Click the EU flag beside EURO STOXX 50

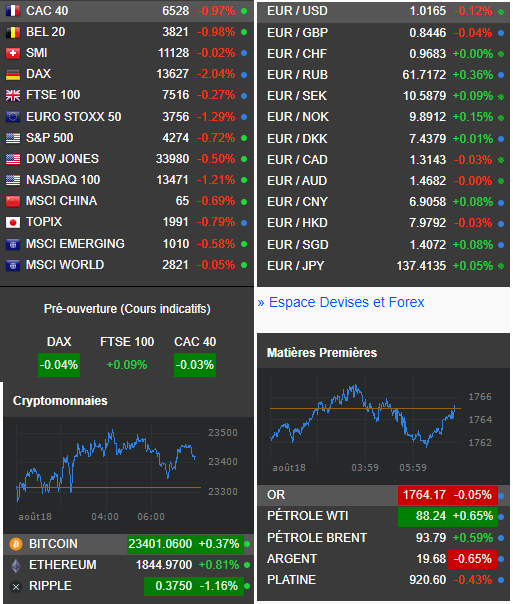pos(13,117)
